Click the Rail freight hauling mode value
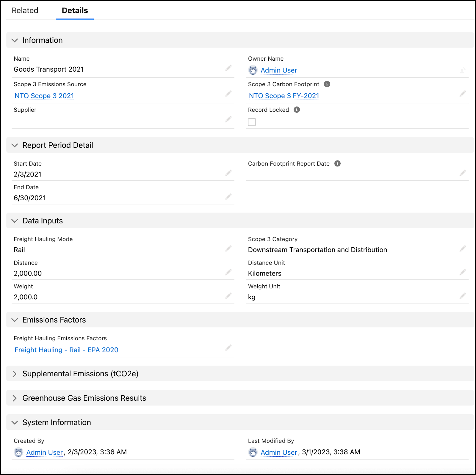476x475 pixels. [x=19, y=250]
